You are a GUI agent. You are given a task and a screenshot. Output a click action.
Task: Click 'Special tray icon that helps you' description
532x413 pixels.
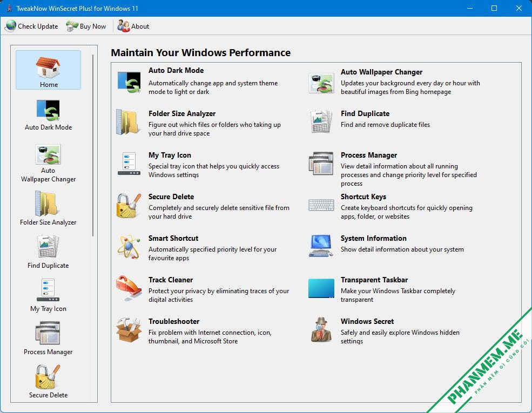(214, 171)
